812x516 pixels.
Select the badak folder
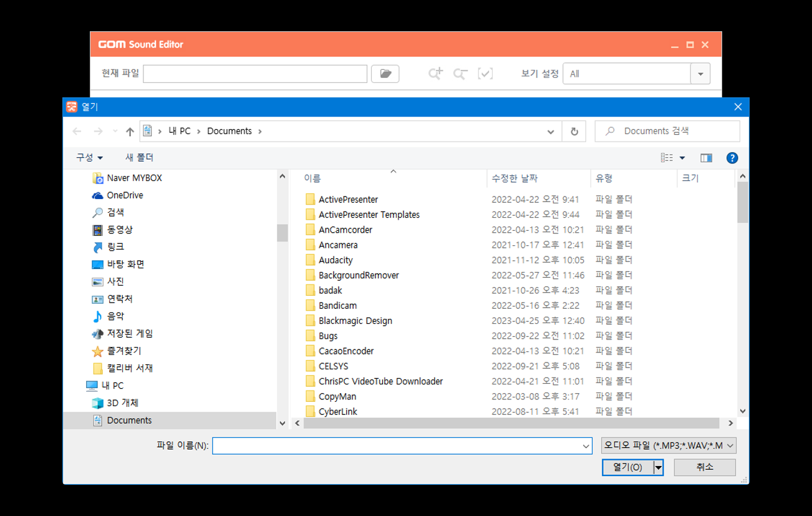click(331, 290)
